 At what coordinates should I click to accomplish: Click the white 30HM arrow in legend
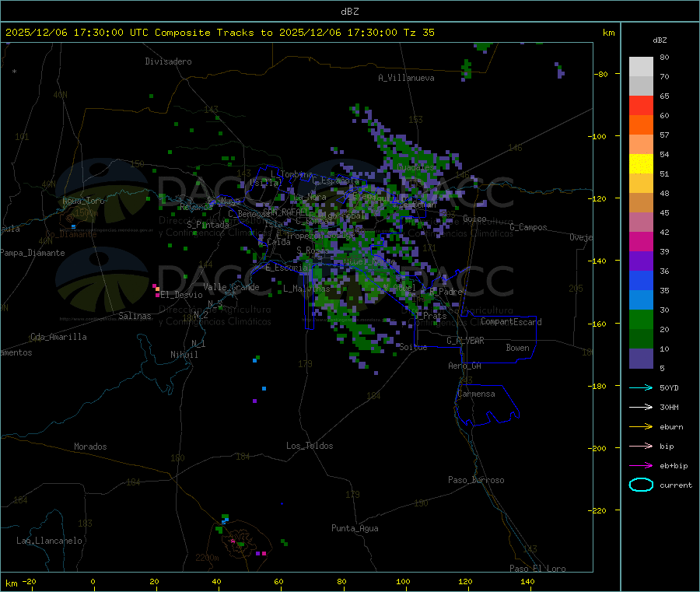[x=641, y=407]
